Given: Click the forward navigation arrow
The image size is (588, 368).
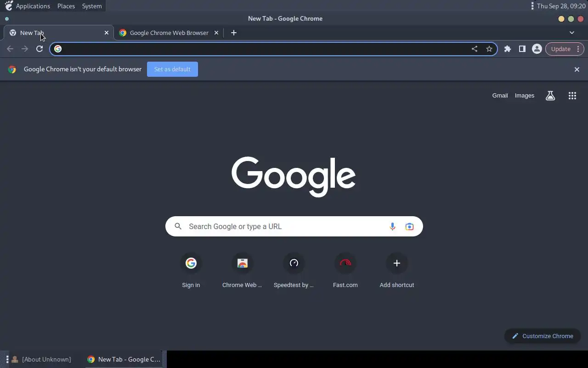Looking at the screenshot, I should pyautogui.click(x=25, y=49).
